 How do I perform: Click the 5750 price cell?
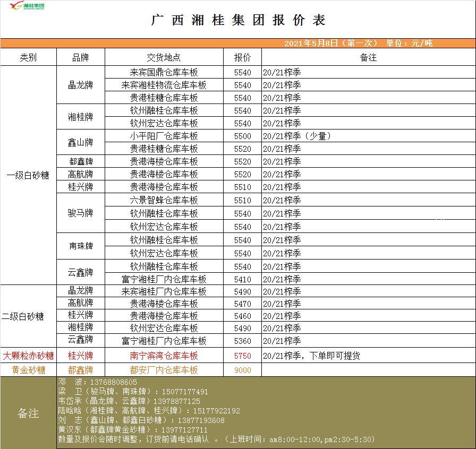click(x=242, y=356)
